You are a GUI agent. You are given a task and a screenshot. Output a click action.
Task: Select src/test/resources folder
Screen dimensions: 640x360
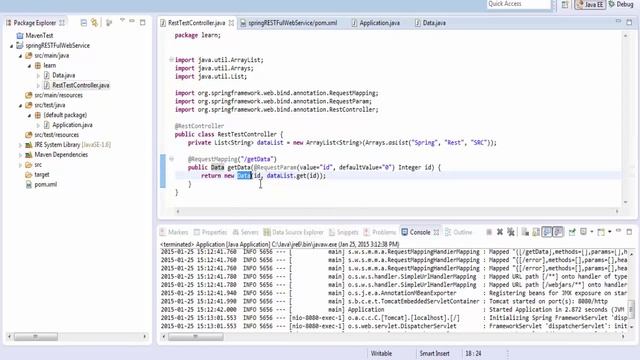tap(56, 135)
